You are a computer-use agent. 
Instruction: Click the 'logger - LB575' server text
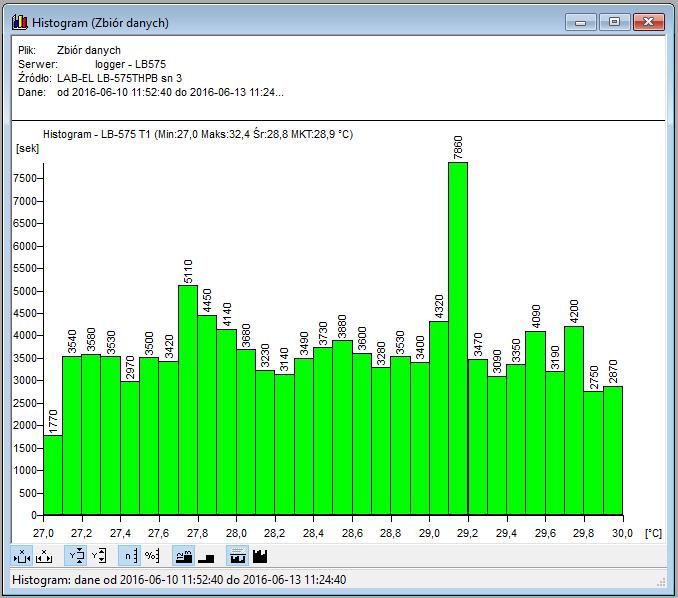click(x=130, y=64)
